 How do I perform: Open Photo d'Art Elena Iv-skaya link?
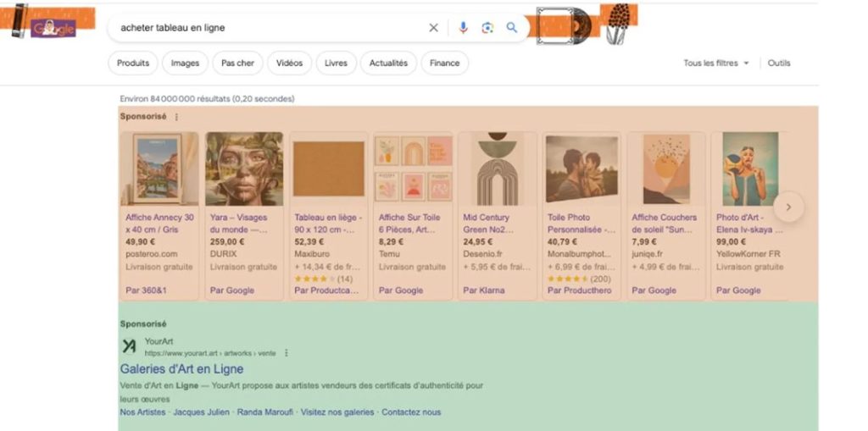coord(749,224)
